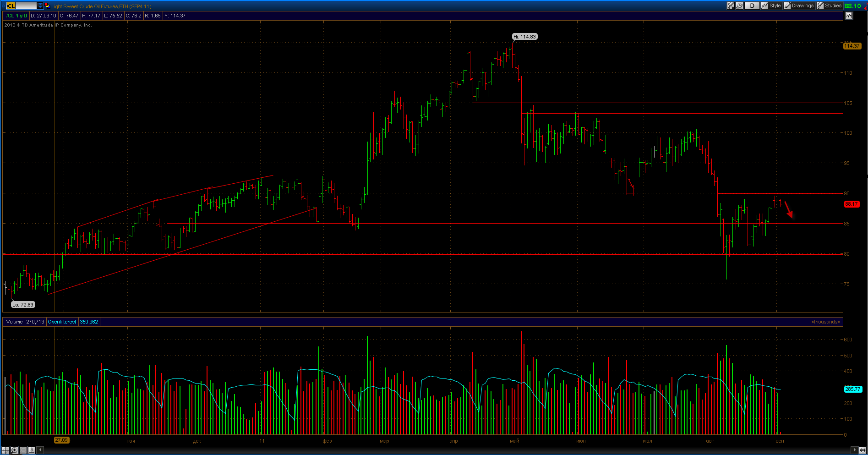Viewport: 868px width, 455px height.
Task: Click the 'C: 76.2' close value
Action: click(134, 16)
